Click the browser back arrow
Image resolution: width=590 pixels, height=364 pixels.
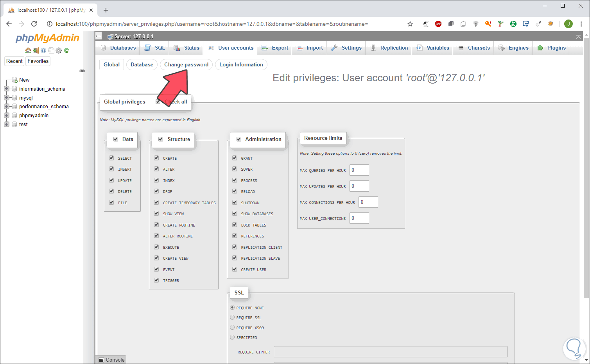pos(9,24)
